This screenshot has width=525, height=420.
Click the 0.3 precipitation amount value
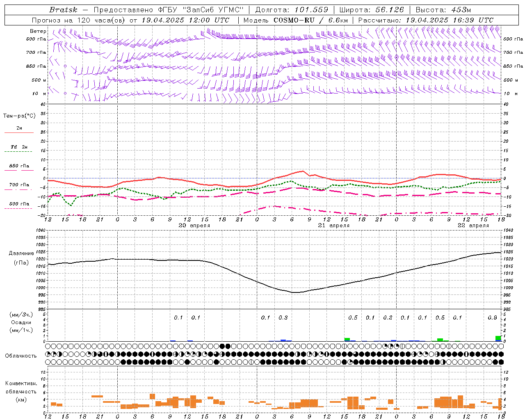[x=283, y=318]
